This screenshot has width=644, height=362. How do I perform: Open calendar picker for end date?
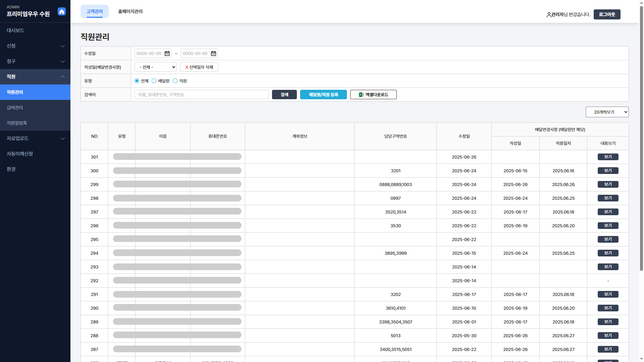click(213, 54)
